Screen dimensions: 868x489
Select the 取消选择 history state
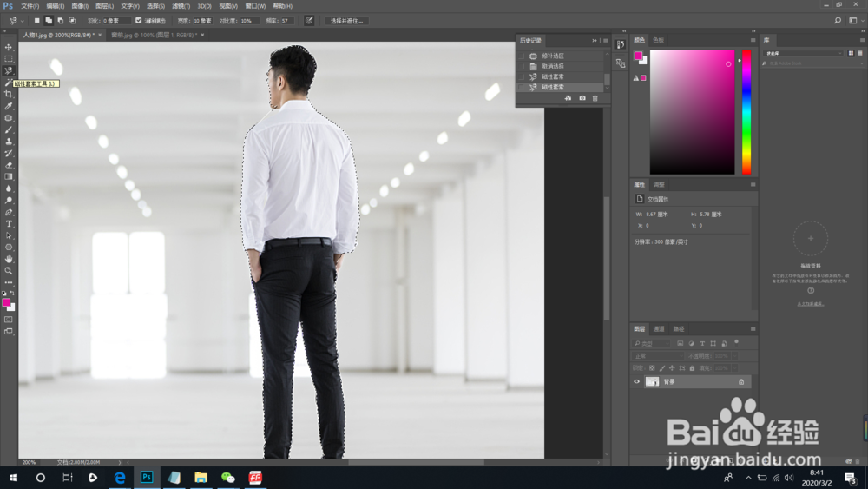(x=560, y=67)
